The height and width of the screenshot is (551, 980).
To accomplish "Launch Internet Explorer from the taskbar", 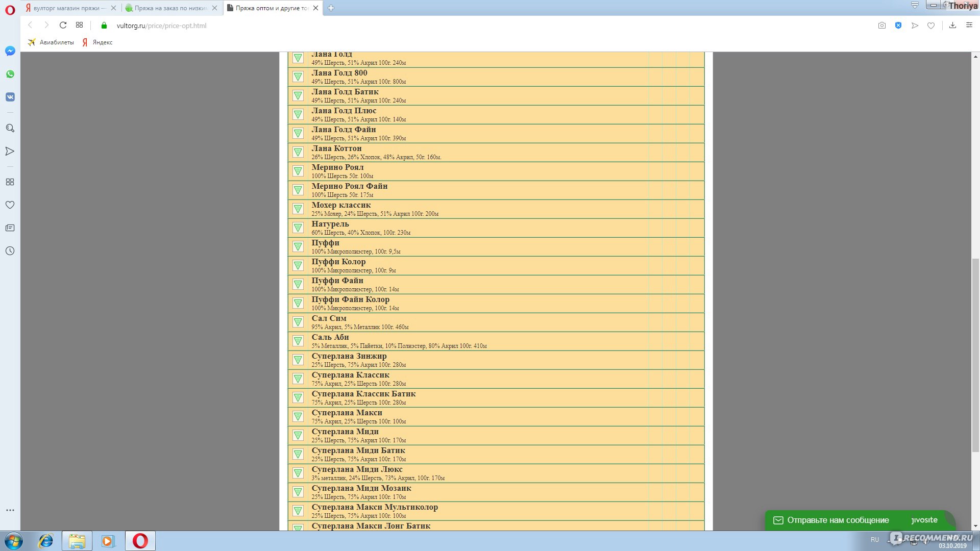I will coord(46,541).
